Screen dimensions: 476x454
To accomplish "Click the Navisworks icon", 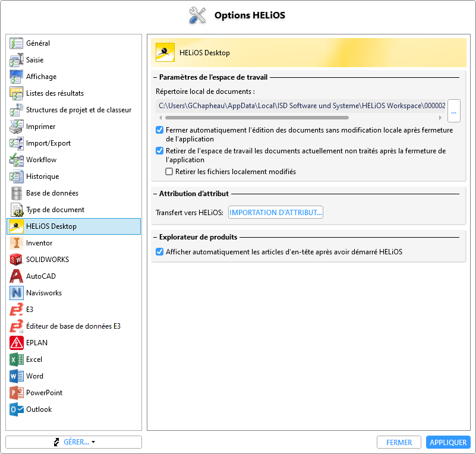I will tap(17, 293).
